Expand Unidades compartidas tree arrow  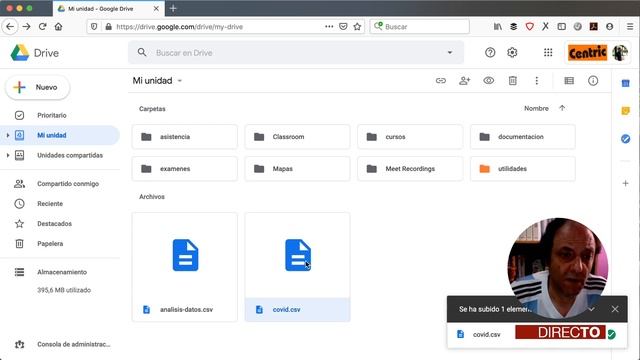8,155
